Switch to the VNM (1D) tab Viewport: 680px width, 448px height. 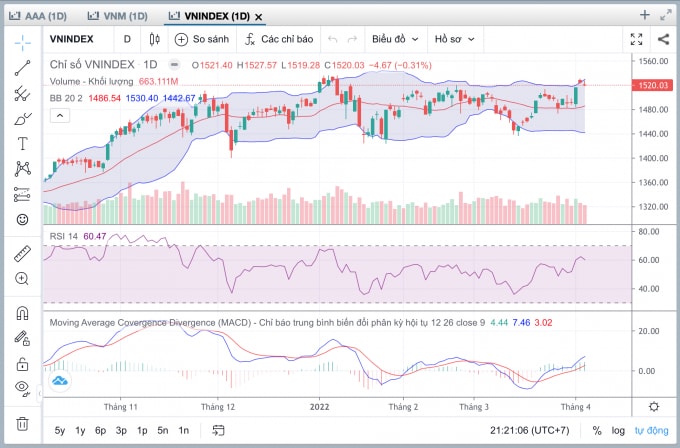[x=118, y=16]
